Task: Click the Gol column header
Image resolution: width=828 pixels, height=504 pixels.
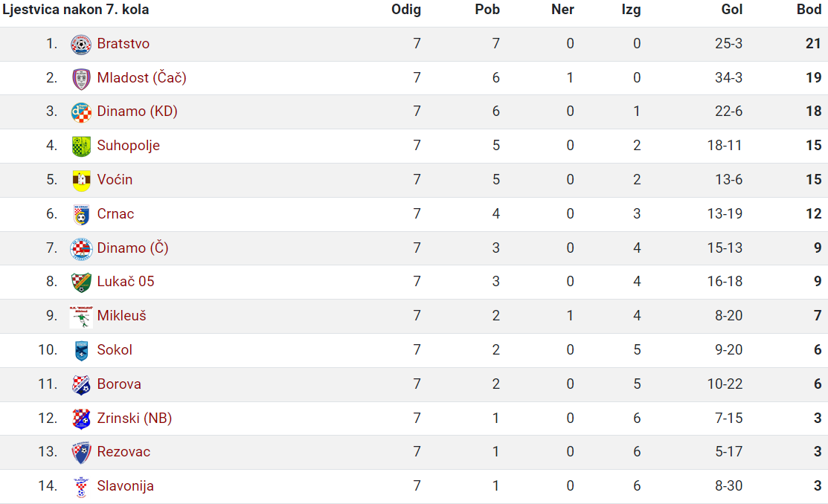Action: tap(732, 10)
